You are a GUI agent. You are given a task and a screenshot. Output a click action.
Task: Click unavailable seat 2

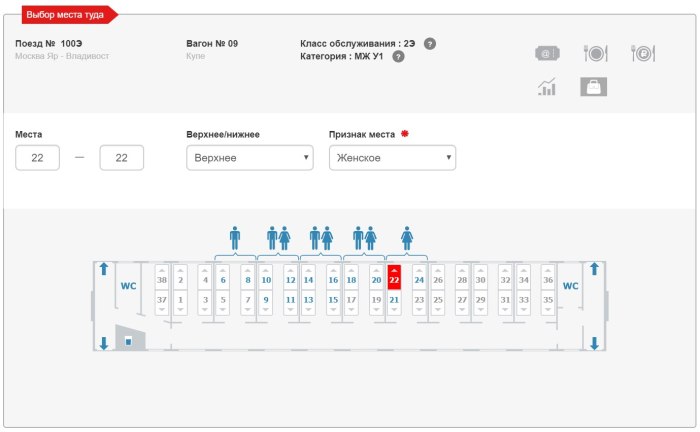pyautogui.click(x=180, y=277)
